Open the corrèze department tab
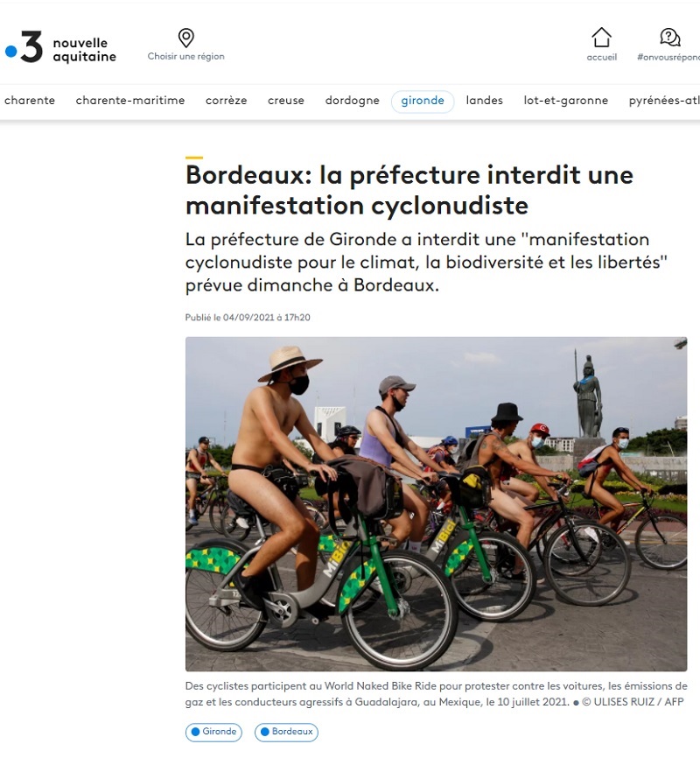Image resolution: width=700 pixels, height=758 pixels. 227,101
